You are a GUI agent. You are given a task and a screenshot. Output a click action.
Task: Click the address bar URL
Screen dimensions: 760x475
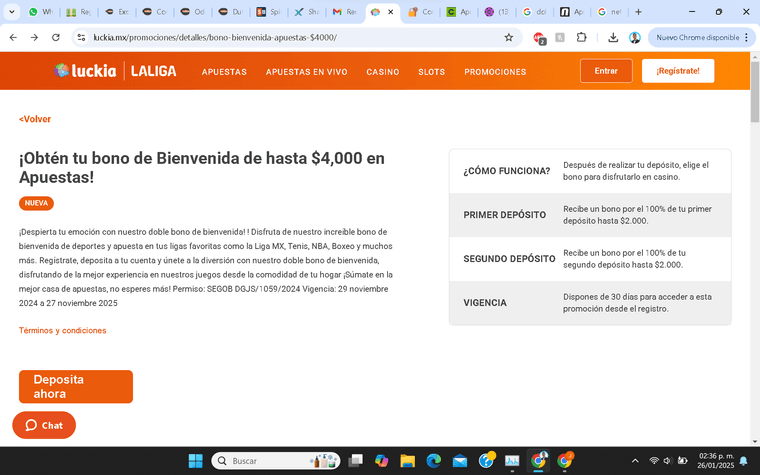tap(215, 37)
